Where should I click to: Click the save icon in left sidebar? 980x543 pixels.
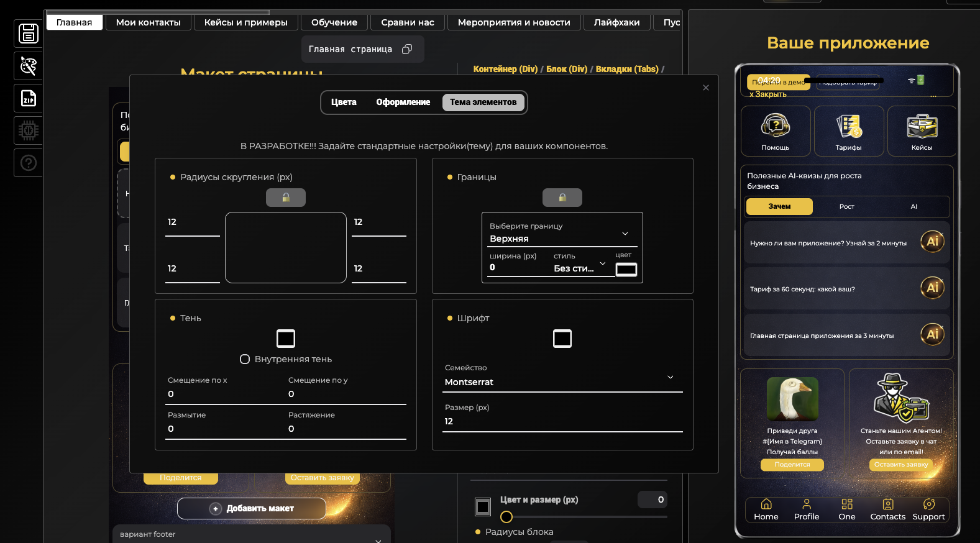29,34
